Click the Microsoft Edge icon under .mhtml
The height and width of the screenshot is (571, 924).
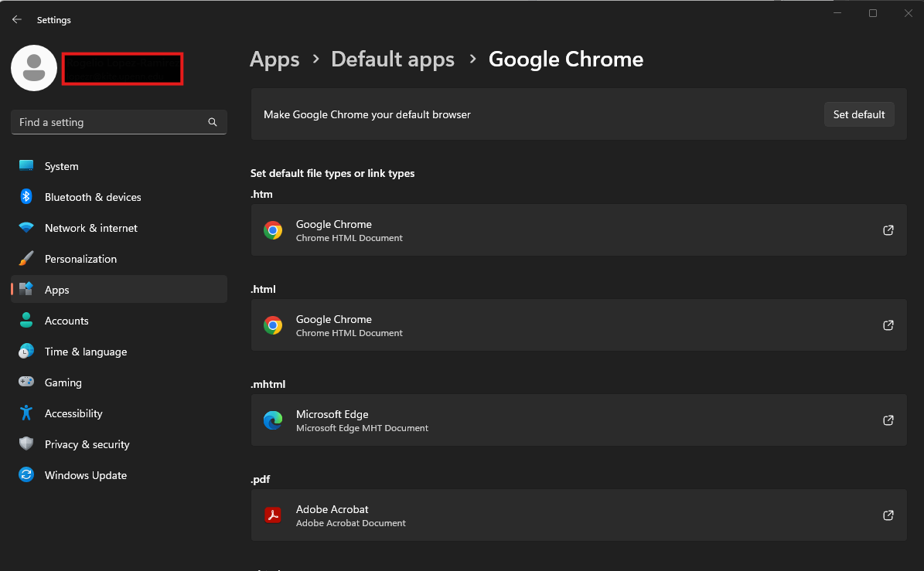click(273, 420)
